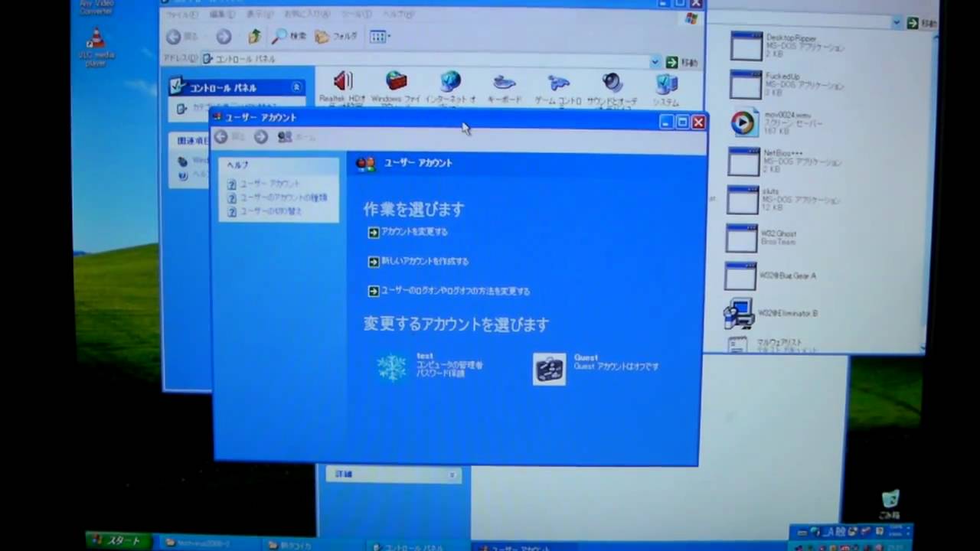Viewport: 980px width, 551px height.
Task: Expand the 詳細 panel chevron in the back window
Action: [452, 475]
